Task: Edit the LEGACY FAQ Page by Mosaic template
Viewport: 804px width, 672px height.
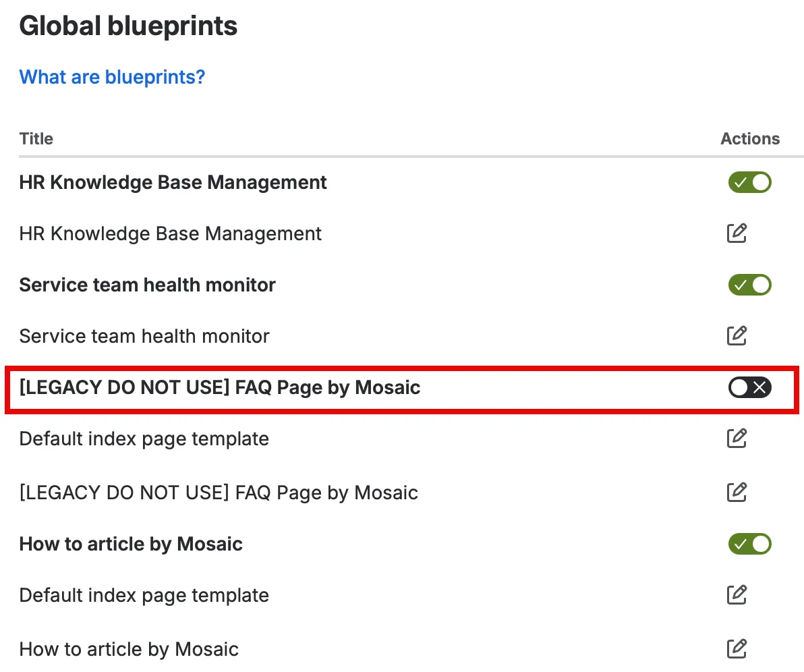Action: click(x=737, y=493)
